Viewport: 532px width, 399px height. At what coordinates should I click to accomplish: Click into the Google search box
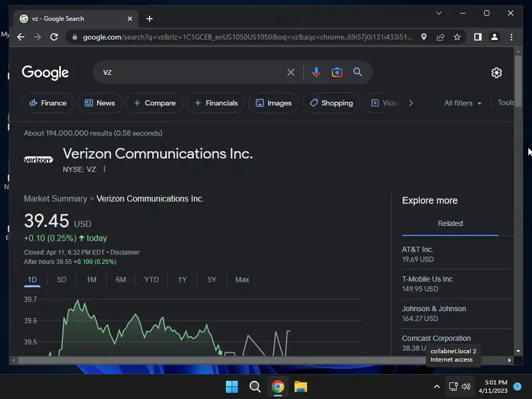194,72
